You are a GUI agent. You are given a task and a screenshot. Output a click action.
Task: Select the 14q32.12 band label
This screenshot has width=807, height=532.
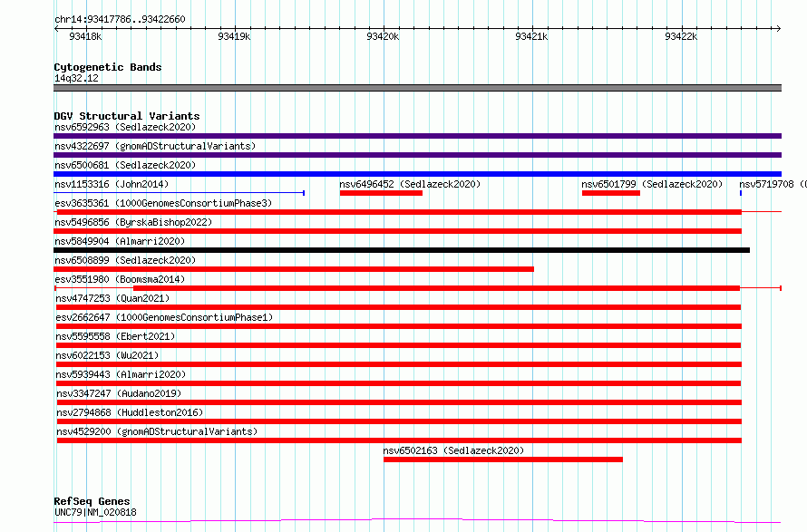76,78
